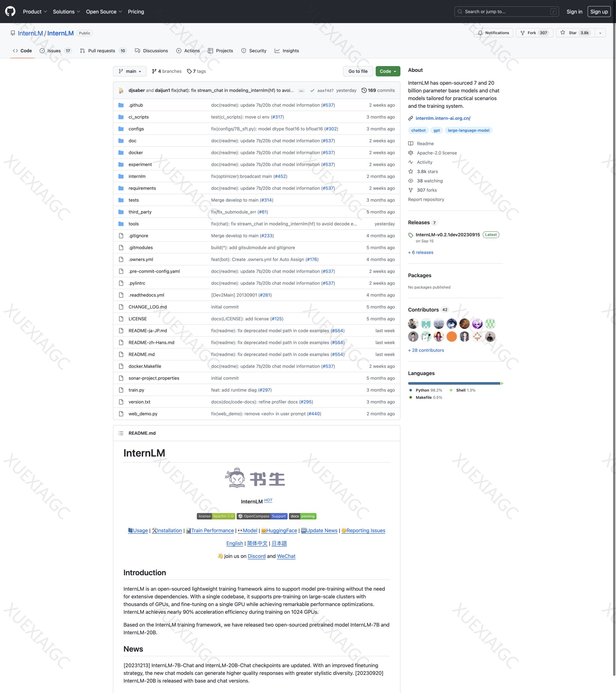Open the star lists dropdown arrow
Image resolution: width=616 pixels, height=693 pixels.
coord(600,33)
